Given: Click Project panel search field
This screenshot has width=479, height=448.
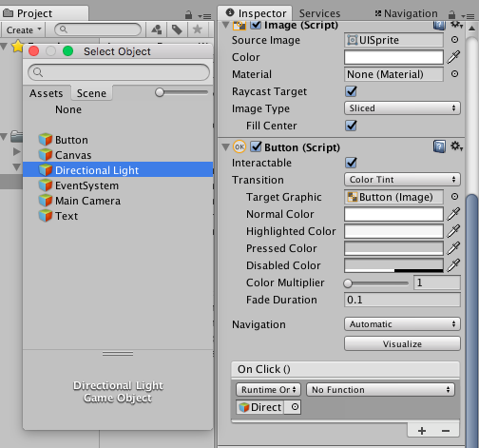Looking at the screenshot, I should click(x=98, y=29).
